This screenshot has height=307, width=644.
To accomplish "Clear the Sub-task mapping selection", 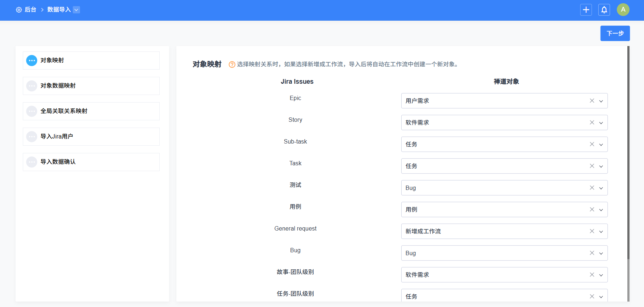I will click(x=592, y=144).
